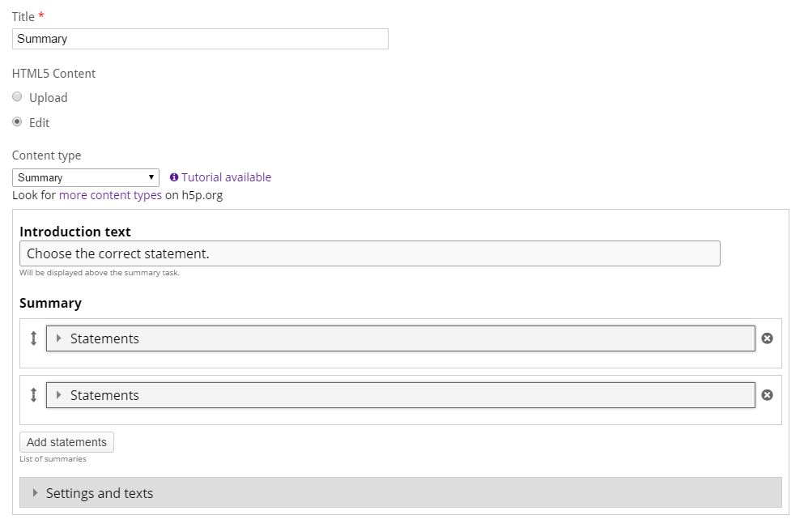Click the first Statements header bar label

(x=104, y=338)
